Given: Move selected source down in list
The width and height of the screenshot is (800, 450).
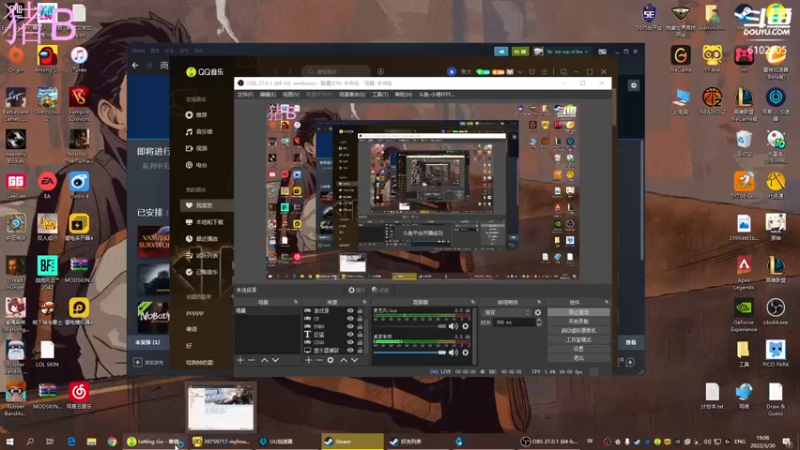Looking at the screenshot, I should [355, 360].
